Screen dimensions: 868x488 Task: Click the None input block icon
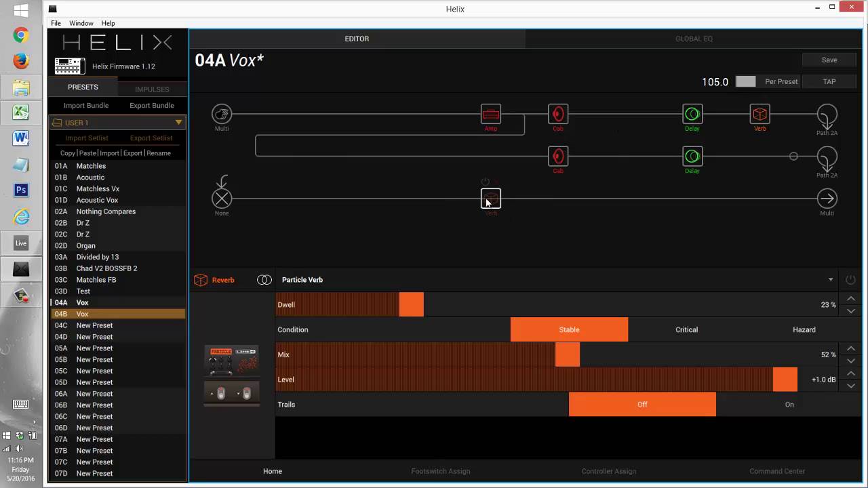(222, 199)
